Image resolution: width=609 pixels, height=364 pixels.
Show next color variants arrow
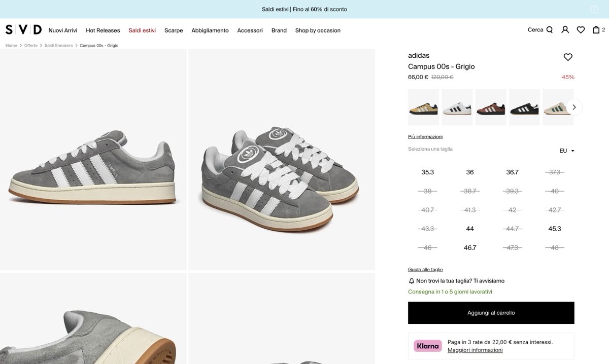[x=574, y=107]
